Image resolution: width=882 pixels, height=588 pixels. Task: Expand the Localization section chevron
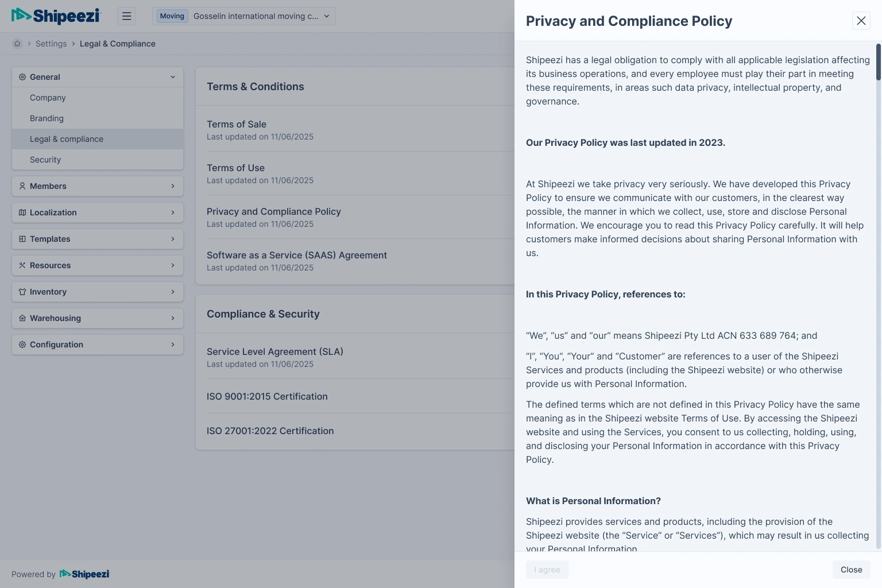173,212
